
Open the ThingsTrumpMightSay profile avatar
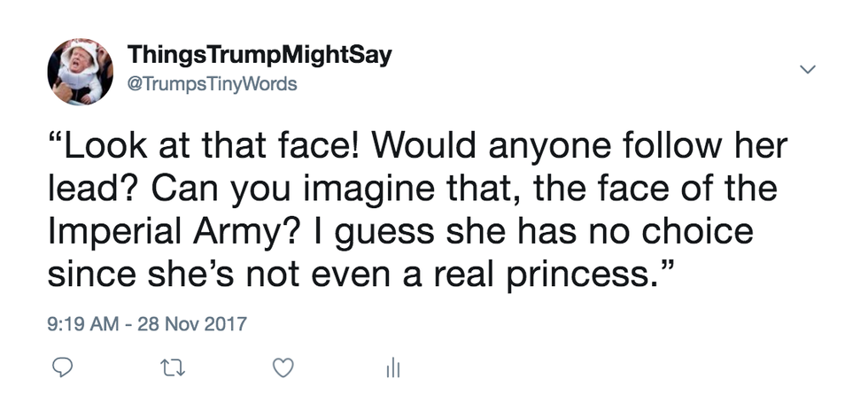80,73
